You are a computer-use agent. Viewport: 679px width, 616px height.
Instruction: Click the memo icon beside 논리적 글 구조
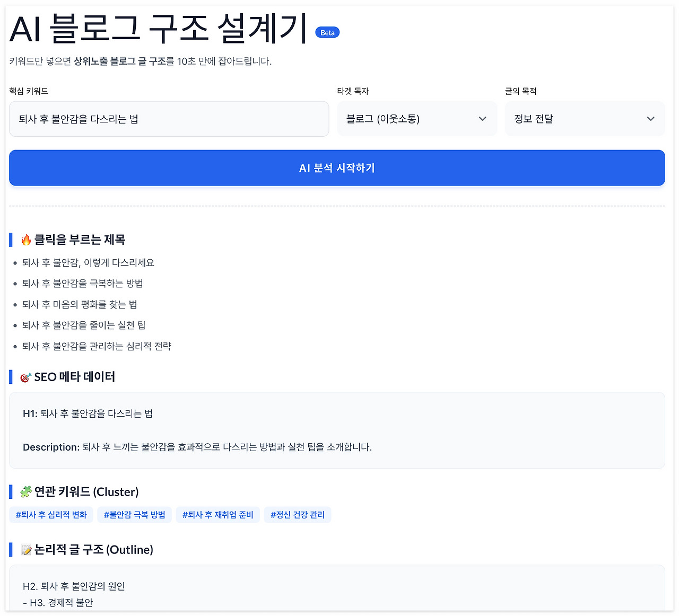[25, 549]
